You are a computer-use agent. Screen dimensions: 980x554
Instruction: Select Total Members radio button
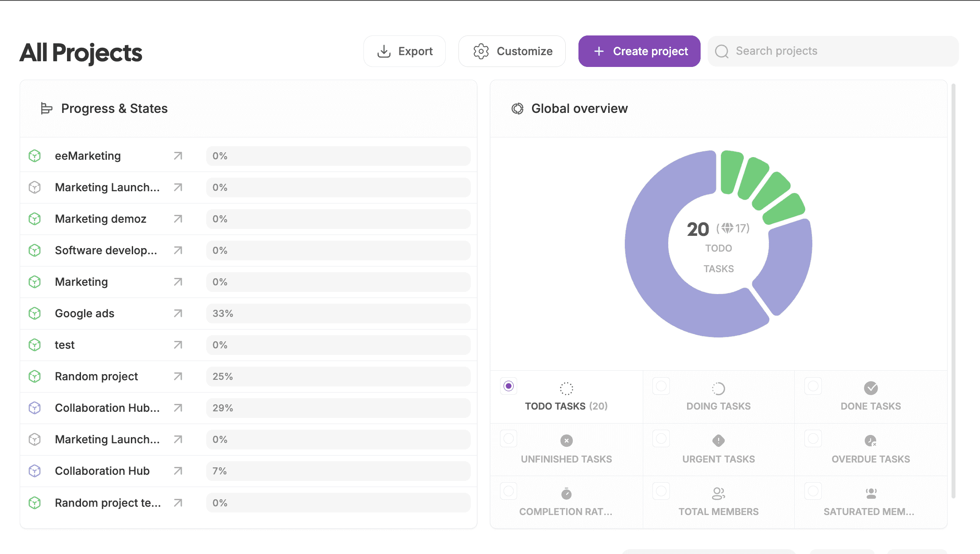[x=661, y=491]
